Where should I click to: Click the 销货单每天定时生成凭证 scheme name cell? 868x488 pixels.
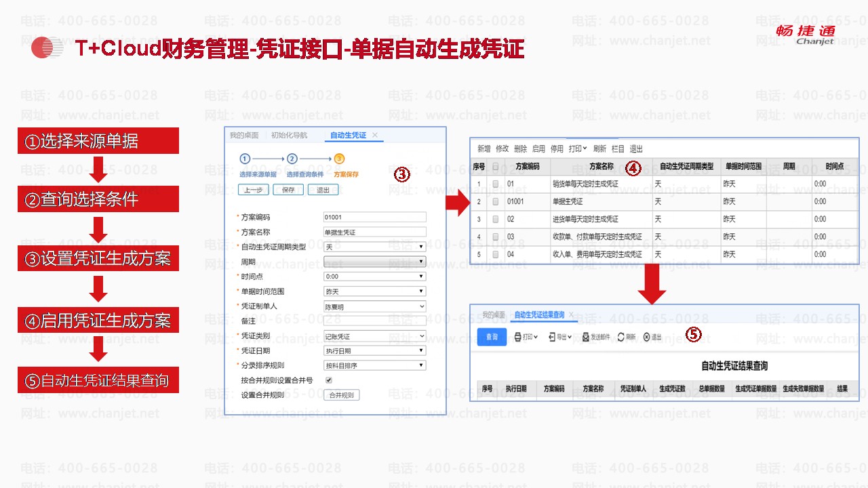pyautogui.click(x=601, y=184)
